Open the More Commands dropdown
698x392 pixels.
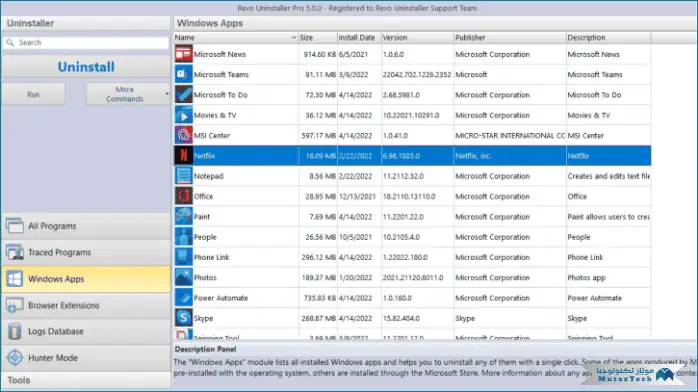click(x=128, y=94)
